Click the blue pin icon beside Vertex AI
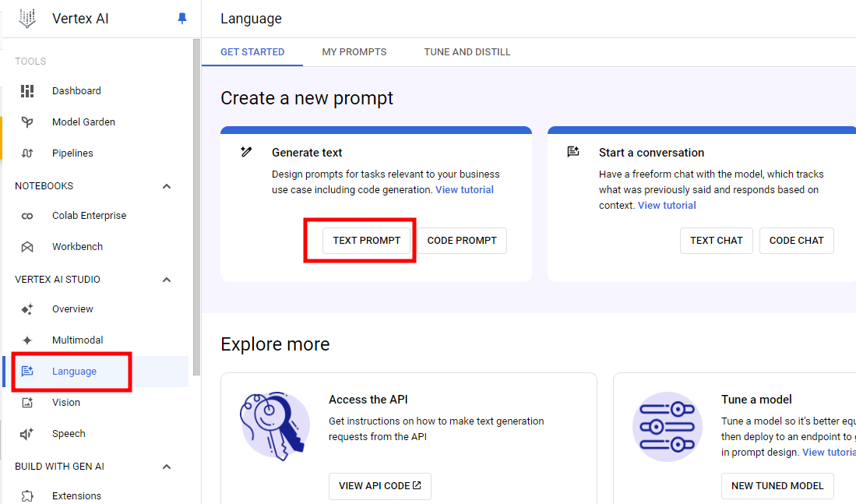Image resolution: width=856 pixels, height=504 pixels. click(x=182, y=19)
